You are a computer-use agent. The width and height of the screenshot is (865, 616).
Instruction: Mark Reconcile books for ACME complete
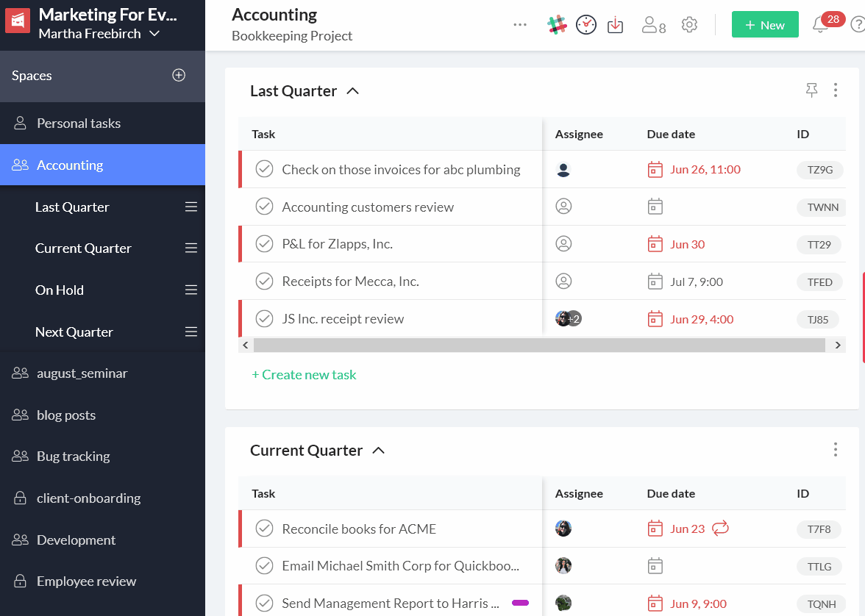(x=264, y=529)
